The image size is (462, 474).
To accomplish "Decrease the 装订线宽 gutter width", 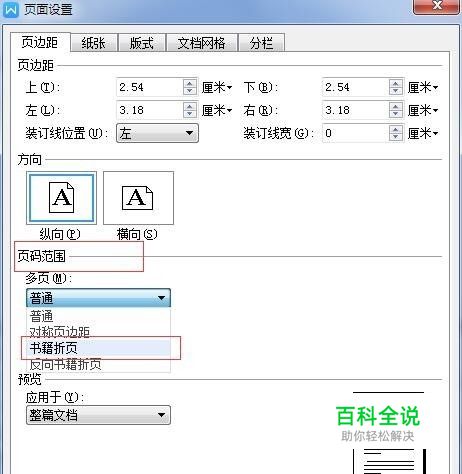I will click(396, 137).
